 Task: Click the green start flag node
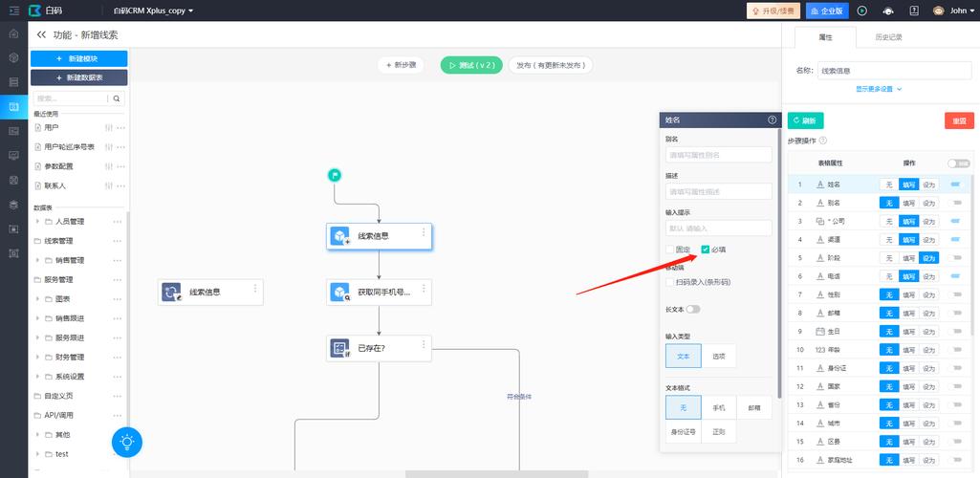(x=335, y=175)
